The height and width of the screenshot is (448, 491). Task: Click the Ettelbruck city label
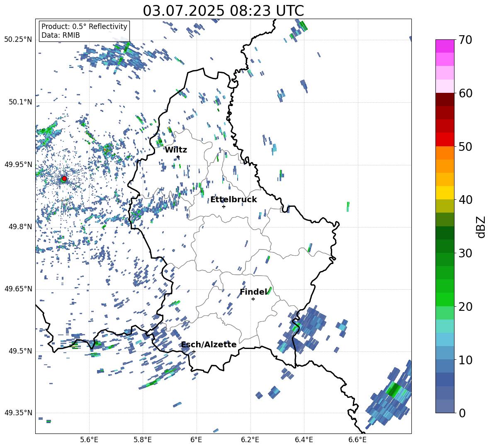click(x=233, y=200)
